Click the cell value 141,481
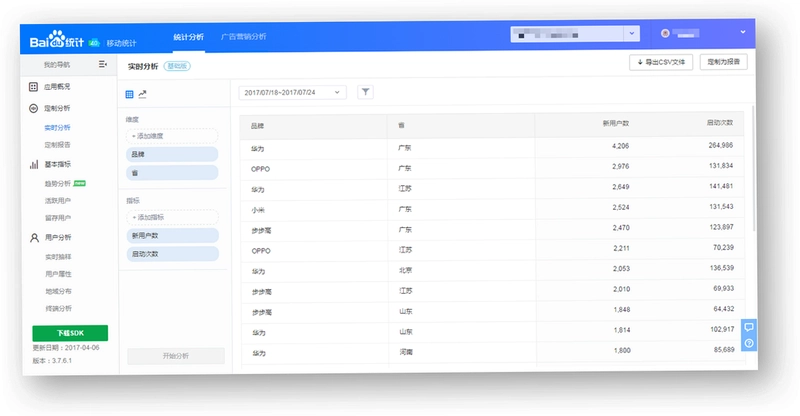Screen dimensions: 800x416 click(x=721, y=186)
